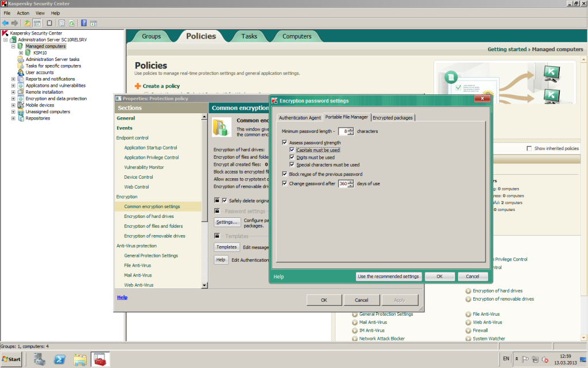Click Use the recommended settings button
The height and width of the screenshot is (368, 588).
point(388,277)
